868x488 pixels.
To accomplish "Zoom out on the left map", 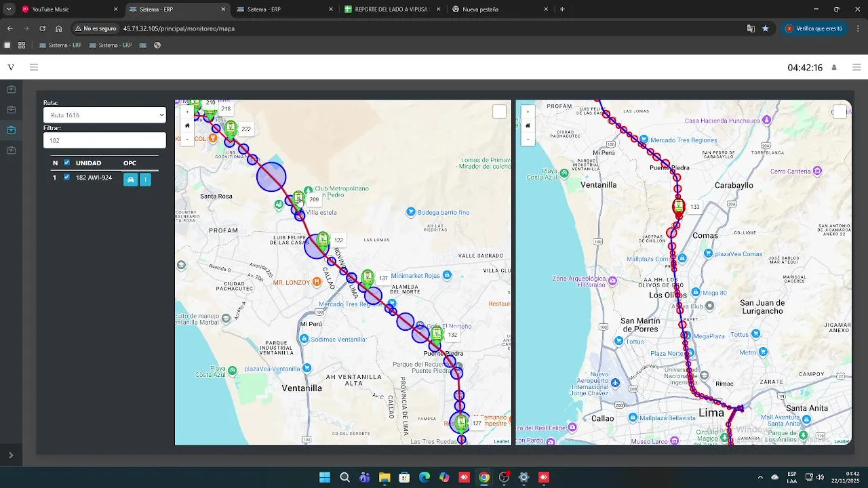I will pyautogui.click(x=187, y=138).
